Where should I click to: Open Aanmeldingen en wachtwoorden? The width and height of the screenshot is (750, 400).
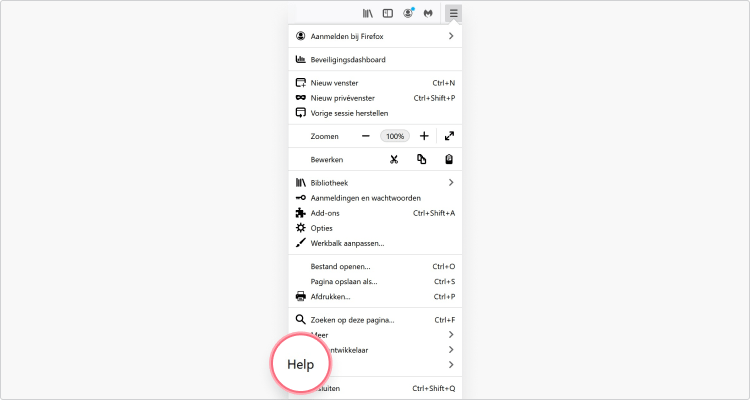(375, 198)
